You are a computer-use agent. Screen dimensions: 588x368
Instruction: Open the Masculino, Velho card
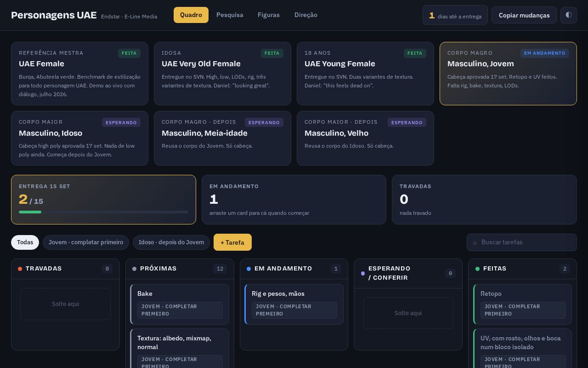click(x=366, y=138)
